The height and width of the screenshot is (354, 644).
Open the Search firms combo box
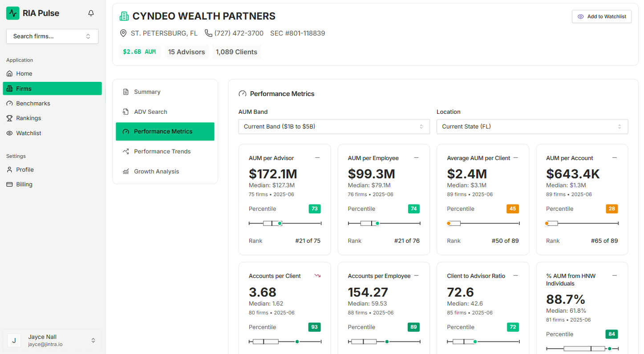(52, 36)
